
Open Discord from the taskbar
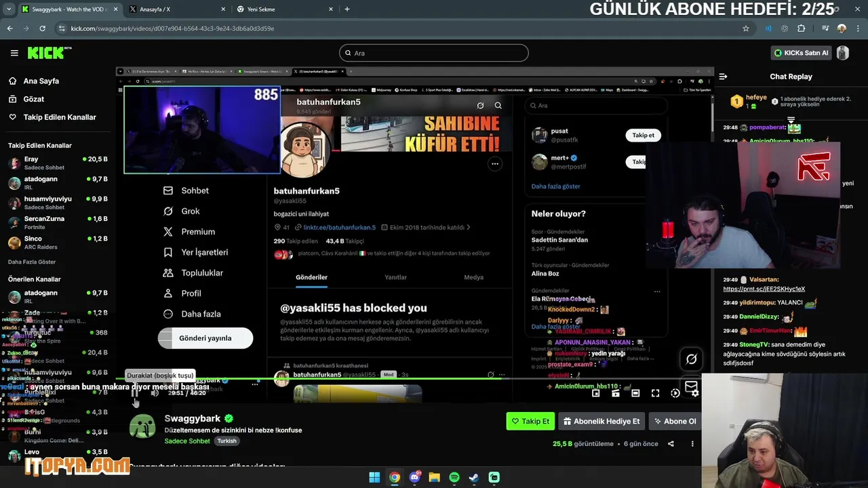[x=414, y=477]
